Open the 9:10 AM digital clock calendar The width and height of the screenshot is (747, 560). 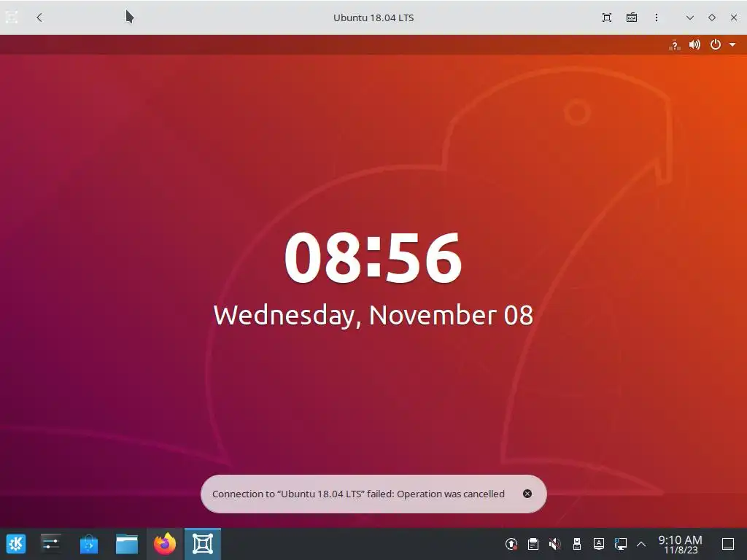click(680, 544)
